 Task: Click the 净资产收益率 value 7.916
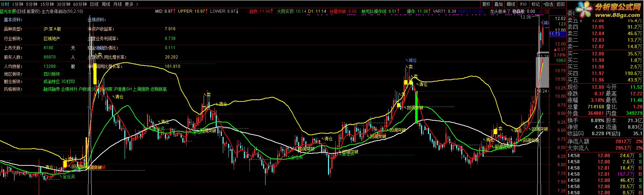pyautogui.click(x=170, y=29)
